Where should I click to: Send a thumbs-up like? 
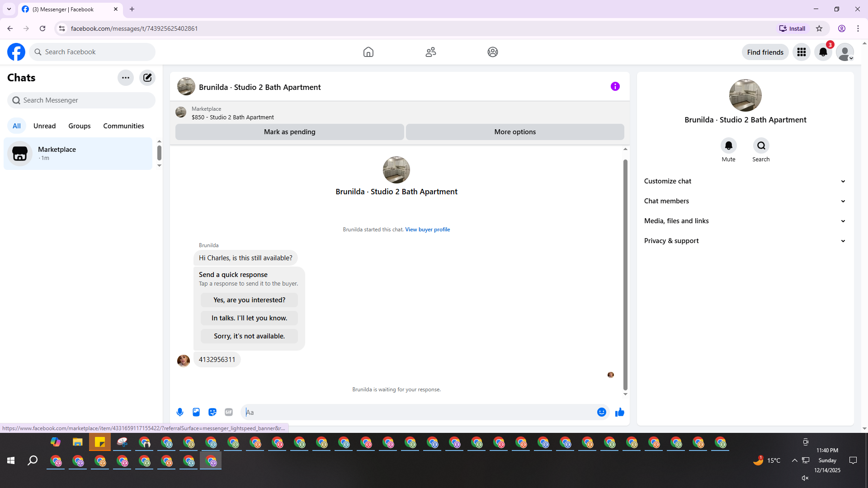pyautogui.click(x=620, y=412)
